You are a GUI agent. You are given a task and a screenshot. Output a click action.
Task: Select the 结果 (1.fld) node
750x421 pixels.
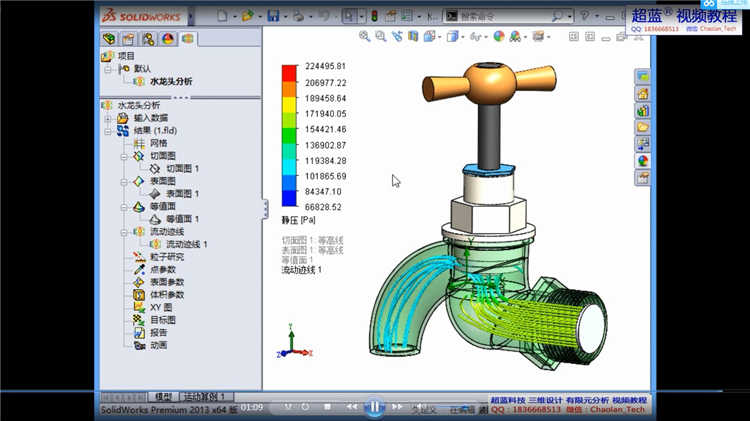pos(155,130)
